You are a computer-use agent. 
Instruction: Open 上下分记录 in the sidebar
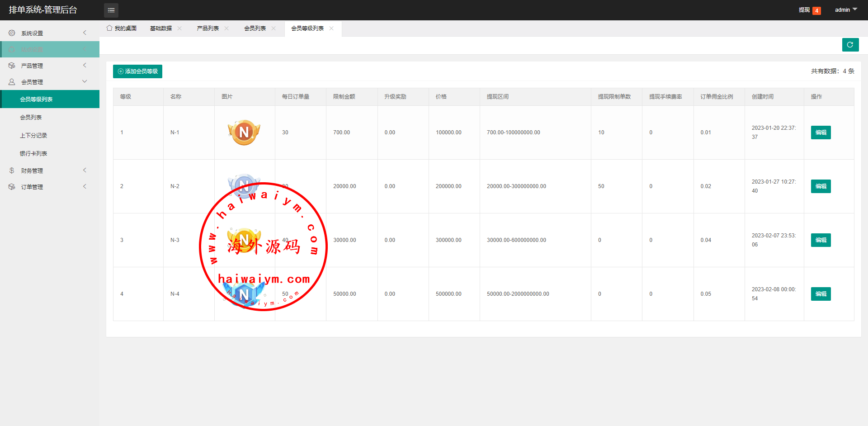point(33,136)
